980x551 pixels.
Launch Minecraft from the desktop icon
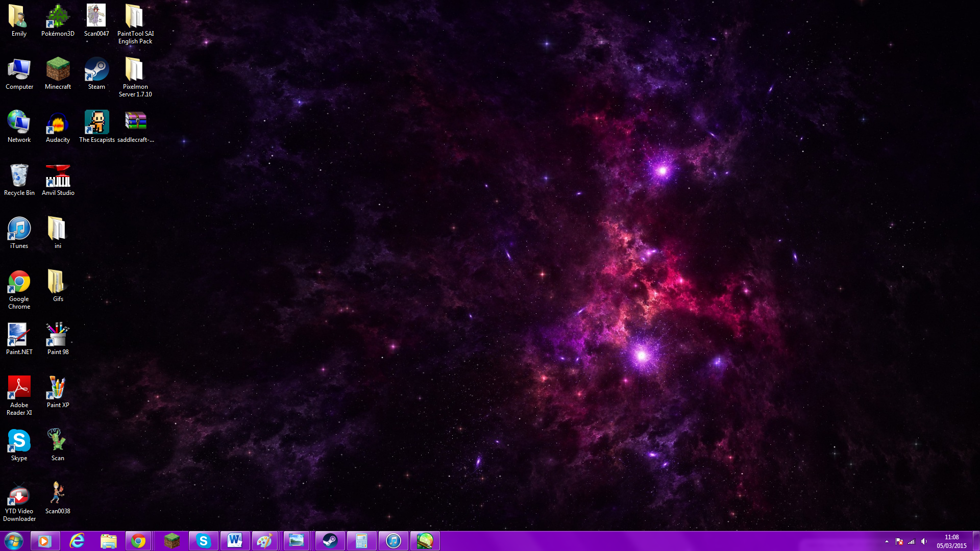[x=58, y=73]
